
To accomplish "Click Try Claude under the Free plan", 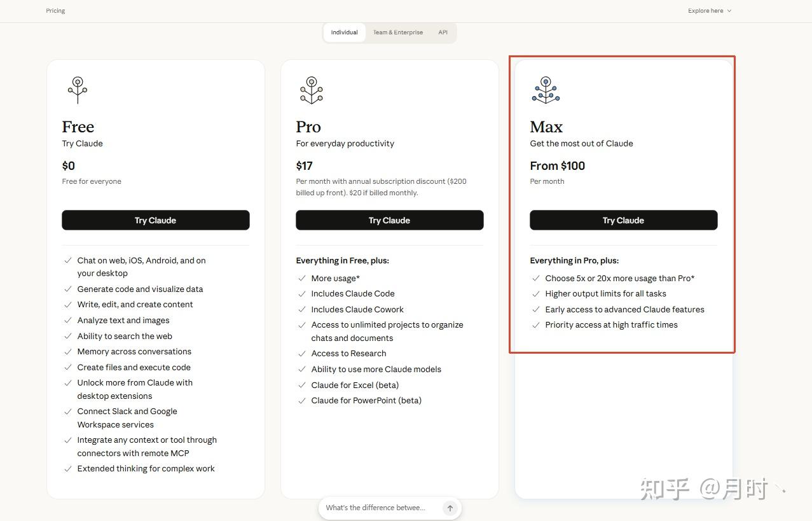I will (155, 220).
